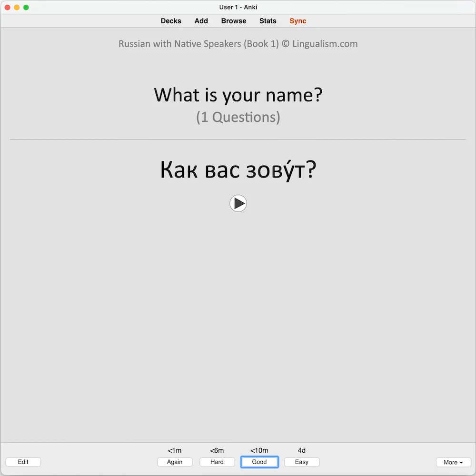The image size is (476, 476).
Task: Rate the card as Again
Action: [x=175, y=462]
